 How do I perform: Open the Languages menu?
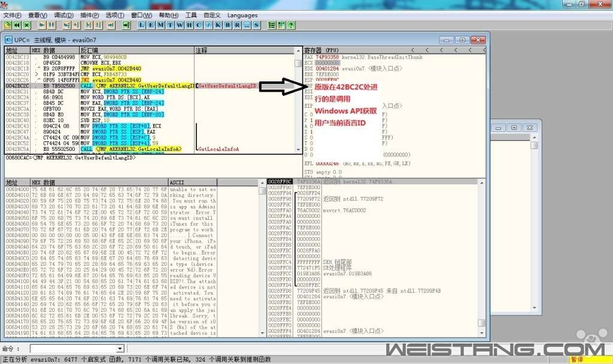(242, 15)
